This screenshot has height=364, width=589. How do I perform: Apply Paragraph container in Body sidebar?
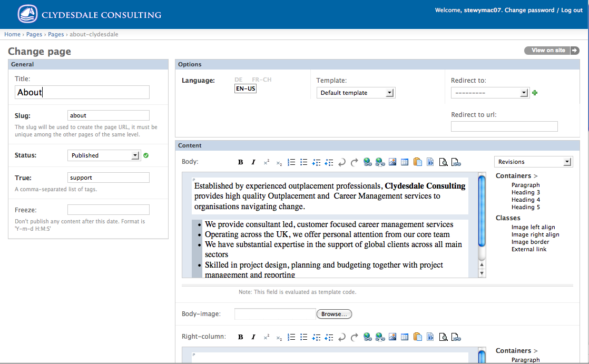[x=526, y=185]
